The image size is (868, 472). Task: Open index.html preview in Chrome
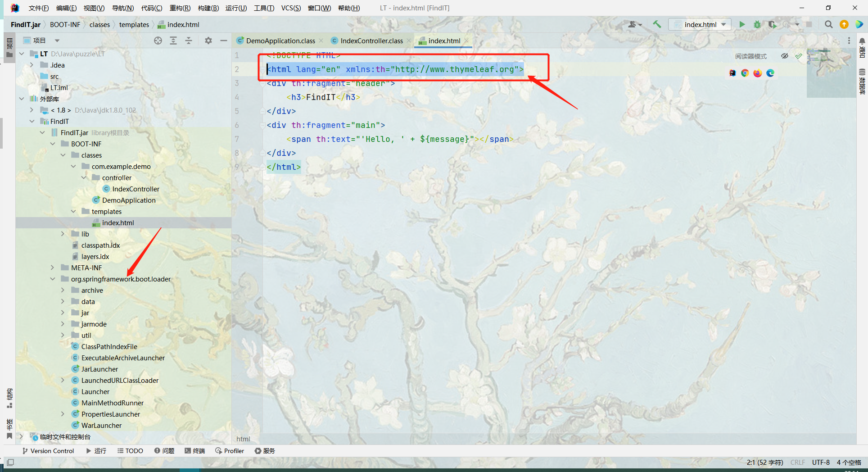point(745,73)
